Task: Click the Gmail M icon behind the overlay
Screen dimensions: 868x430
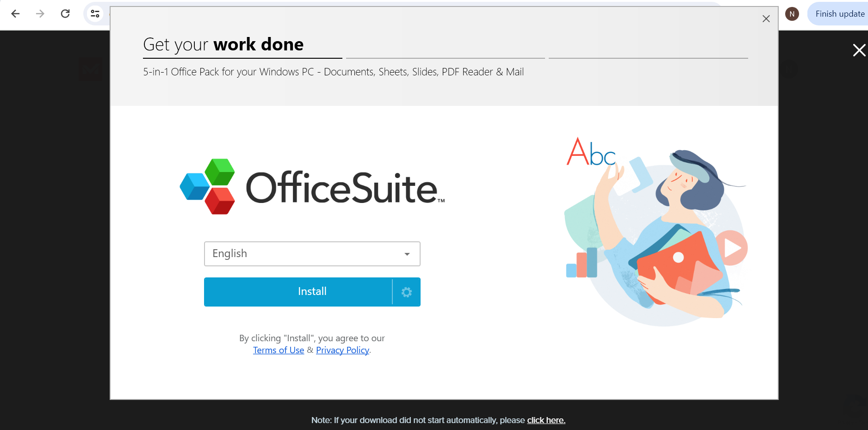Action: click(x=91, y=69)
